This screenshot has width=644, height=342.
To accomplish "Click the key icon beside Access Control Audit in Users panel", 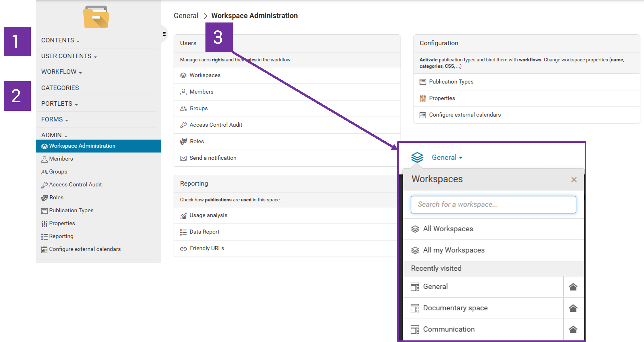I will [x=183, y=125].
